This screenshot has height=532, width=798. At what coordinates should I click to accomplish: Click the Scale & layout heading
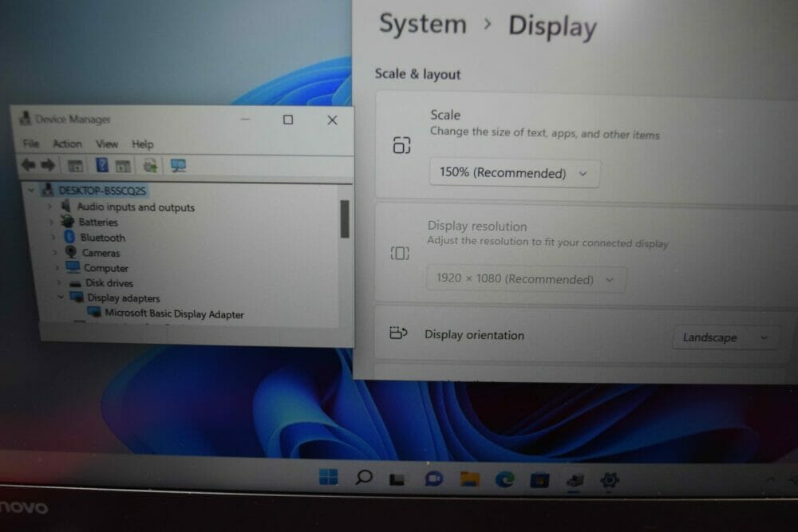click(x=417, y=74)
